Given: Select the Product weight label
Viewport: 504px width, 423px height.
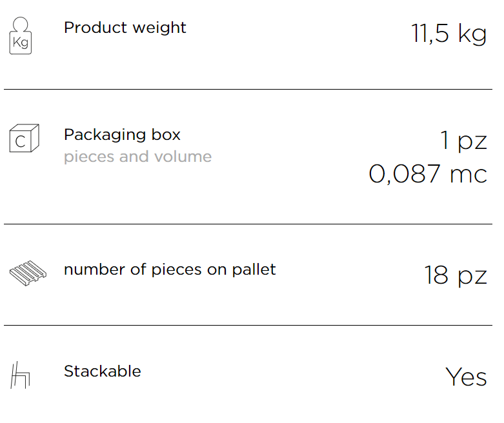Looking at the screenshot, I should click(x=125, y=28).
